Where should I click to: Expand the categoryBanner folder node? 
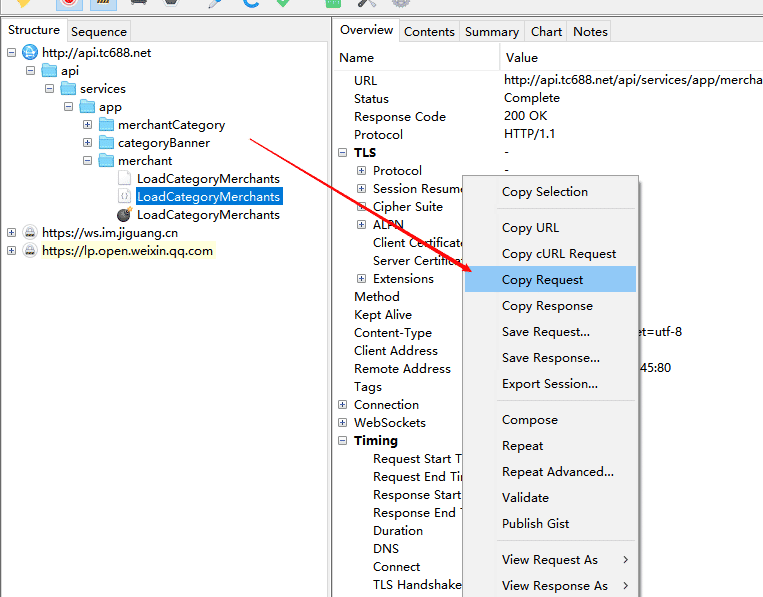click(x=88, y=143)
